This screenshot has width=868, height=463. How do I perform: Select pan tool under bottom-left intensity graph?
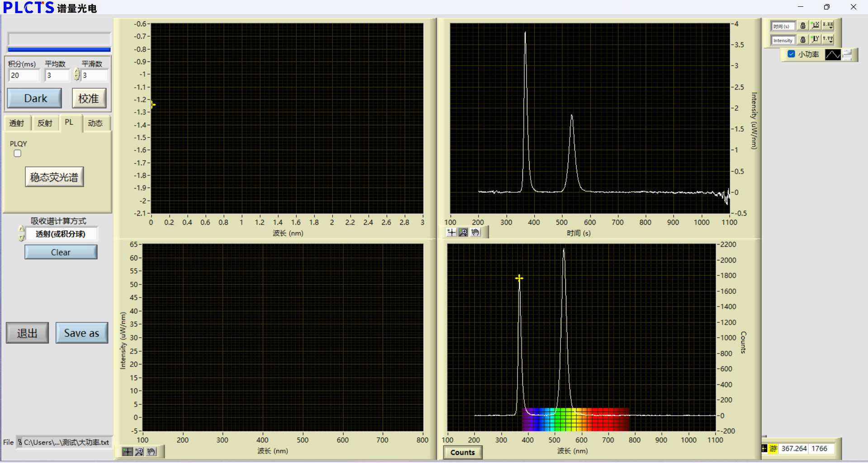152,452
